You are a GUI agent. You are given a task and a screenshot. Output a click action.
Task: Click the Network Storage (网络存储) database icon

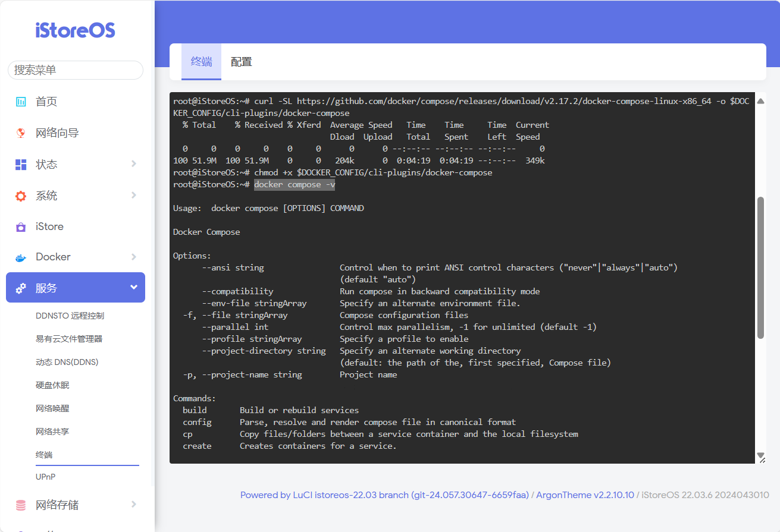click(x=21, y=505)
